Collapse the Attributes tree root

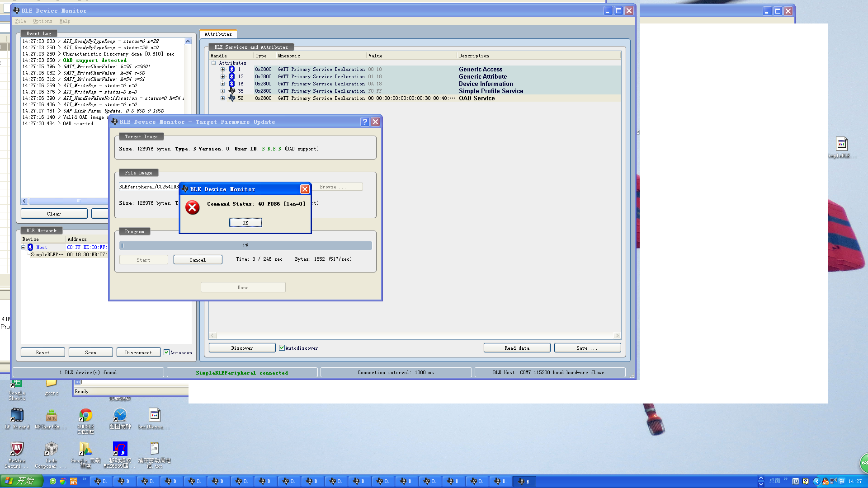pyautogui.click(x=213, y=63)
